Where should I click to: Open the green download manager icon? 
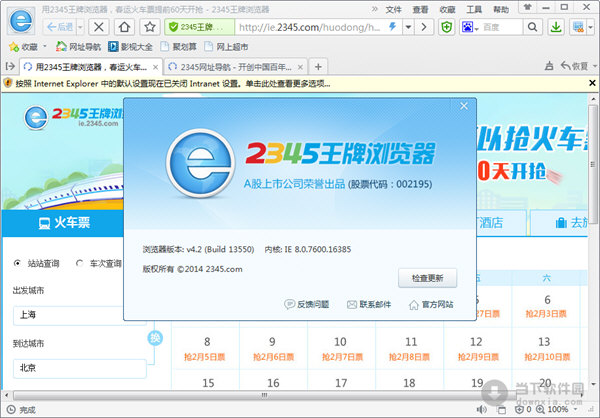coord(556,27)
